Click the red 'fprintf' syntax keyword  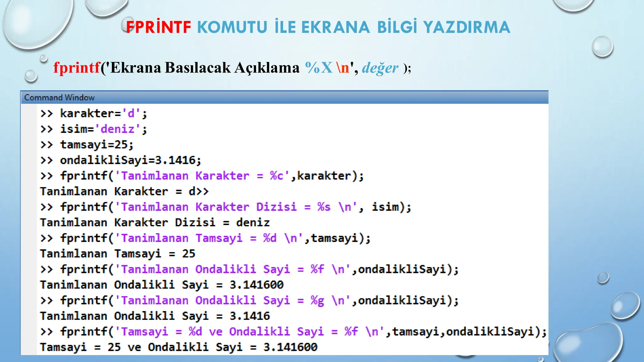point(76,68)
